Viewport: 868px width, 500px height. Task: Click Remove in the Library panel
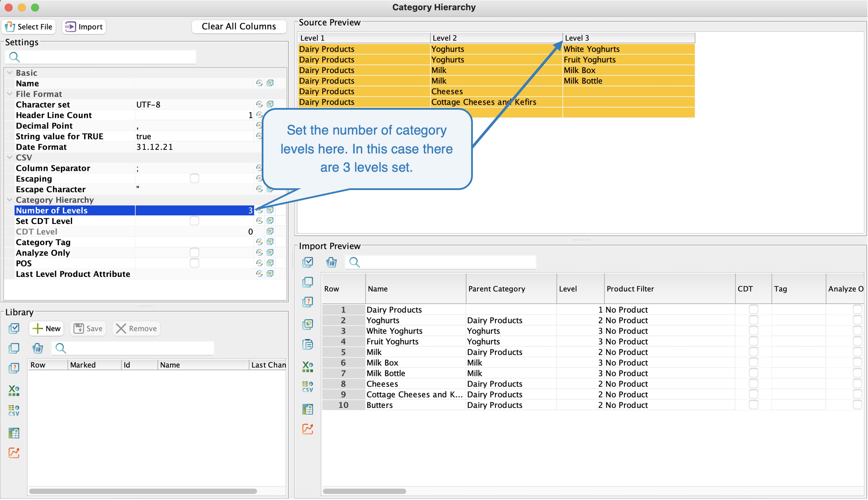pos(136,328)
